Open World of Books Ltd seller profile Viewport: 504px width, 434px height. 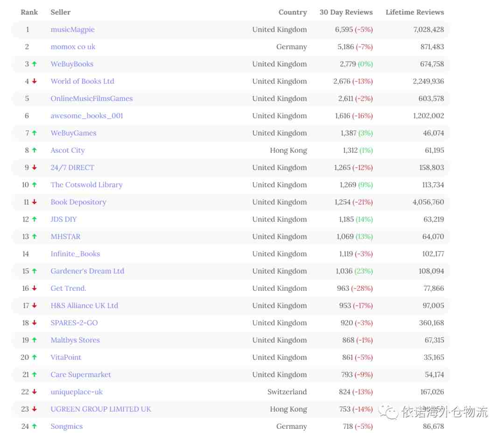click(x=82, y=81)
